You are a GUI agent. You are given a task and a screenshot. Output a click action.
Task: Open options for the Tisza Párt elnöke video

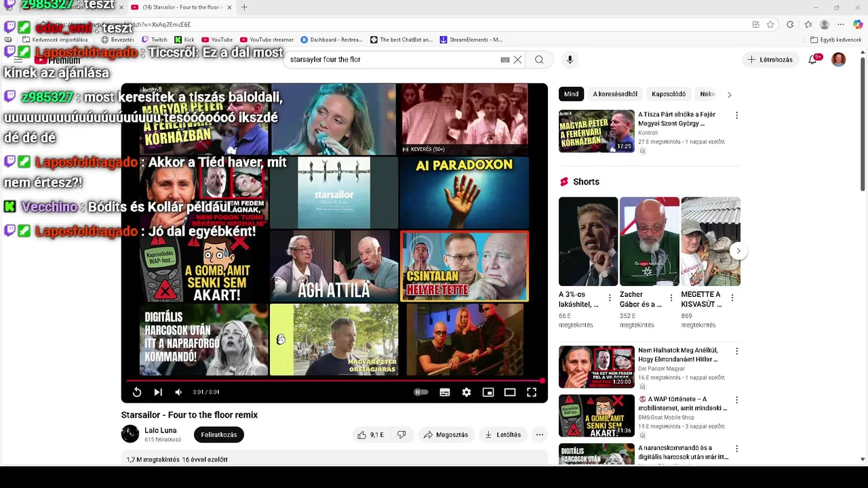coord(736,115)
